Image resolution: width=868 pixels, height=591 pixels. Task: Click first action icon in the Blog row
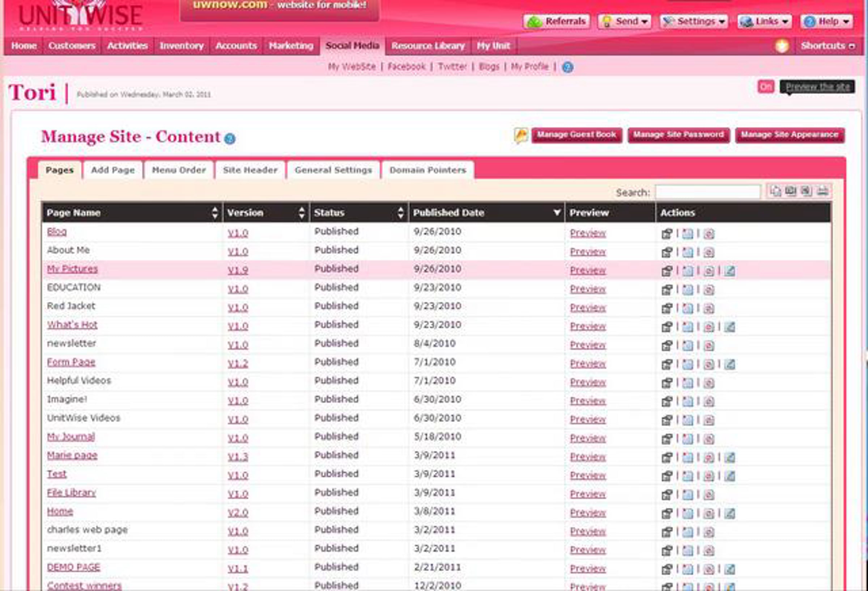click(667, 234)
